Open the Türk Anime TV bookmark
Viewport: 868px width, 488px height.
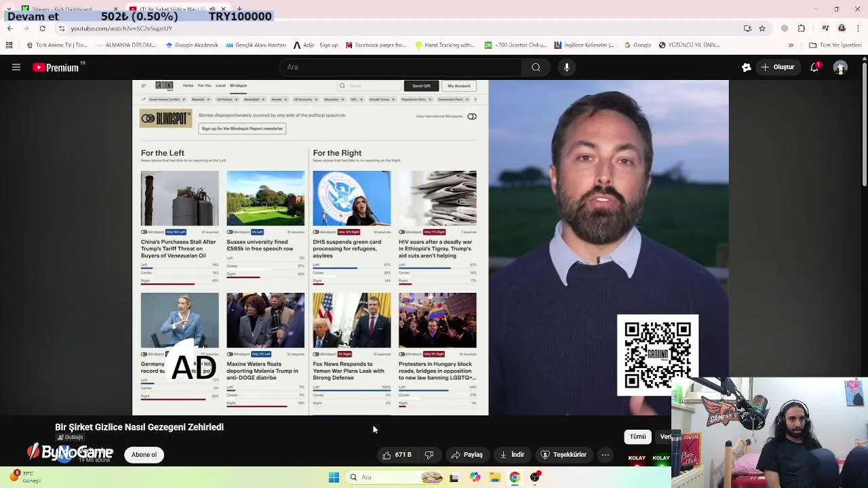(x=58, y=45)
